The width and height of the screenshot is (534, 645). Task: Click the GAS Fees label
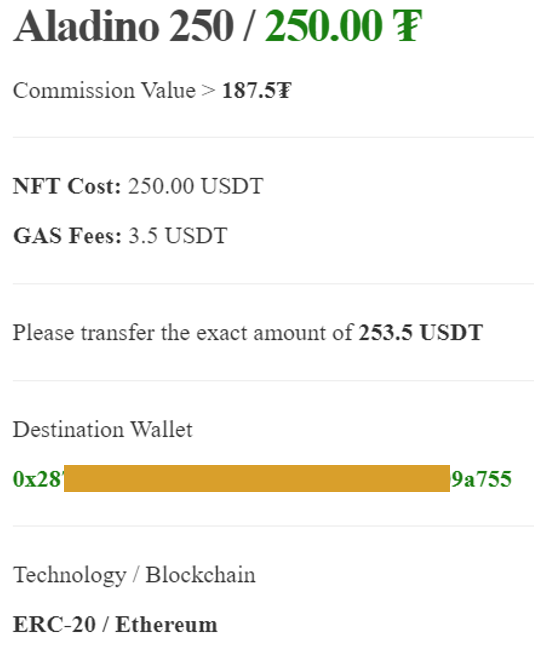[67, 236]
